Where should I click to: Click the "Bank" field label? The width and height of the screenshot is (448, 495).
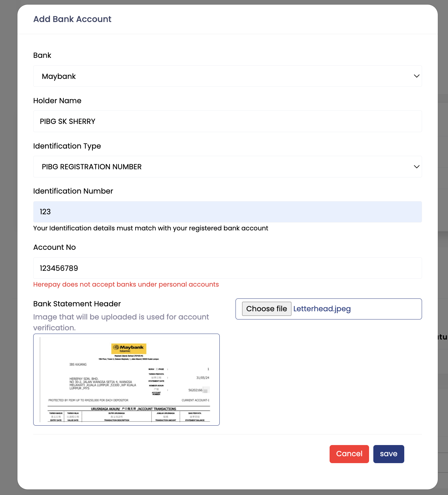pos(42,55)
